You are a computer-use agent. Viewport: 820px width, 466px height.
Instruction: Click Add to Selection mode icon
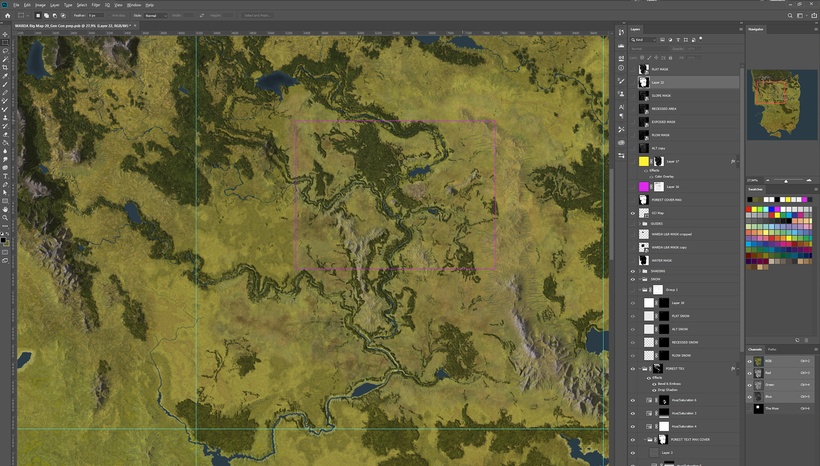click(x=47, y=16)
